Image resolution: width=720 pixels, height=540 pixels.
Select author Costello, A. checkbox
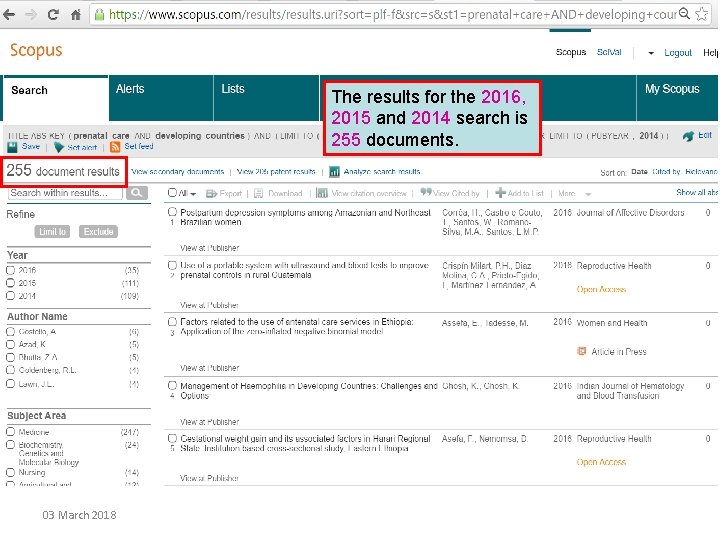tap(11, 332)
